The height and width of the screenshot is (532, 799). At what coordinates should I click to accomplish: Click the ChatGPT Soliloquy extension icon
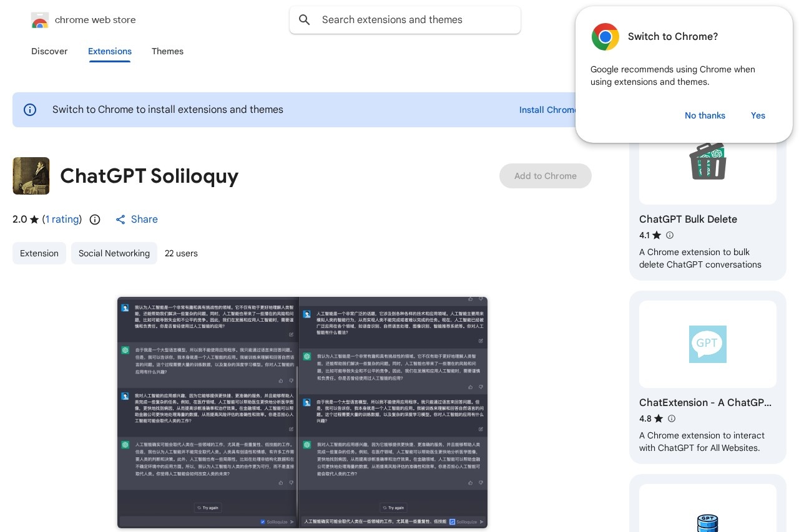tap(31, 176)
